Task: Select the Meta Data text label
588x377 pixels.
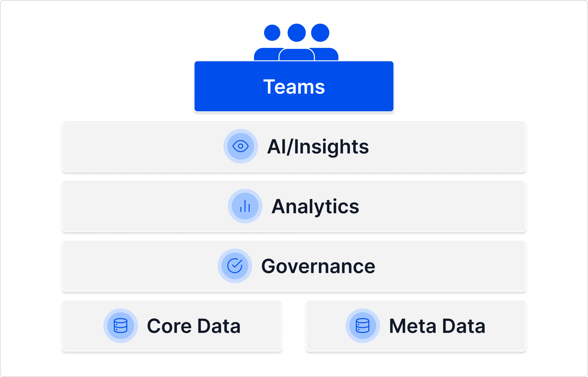Action: point(437,326)
